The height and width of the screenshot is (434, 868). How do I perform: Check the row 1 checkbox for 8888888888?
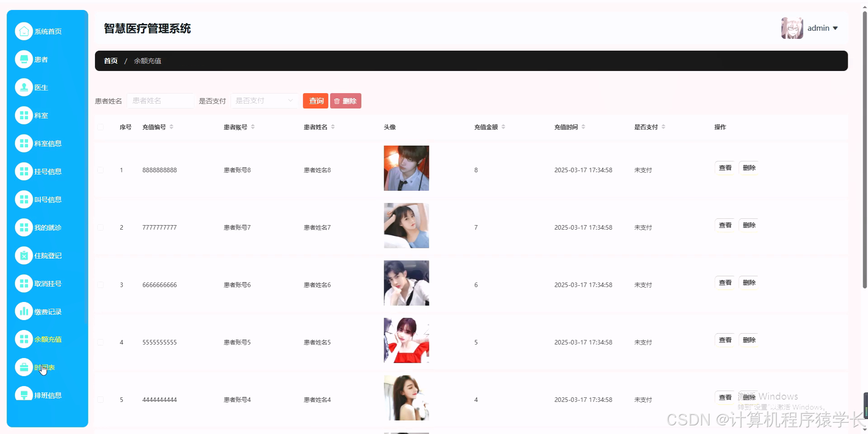point(100,170)
